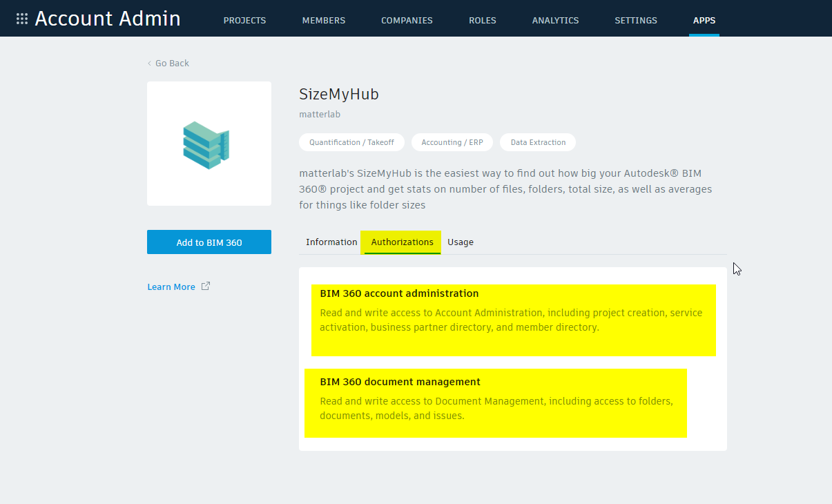Open the Projects menu

(x=244, y=21)
